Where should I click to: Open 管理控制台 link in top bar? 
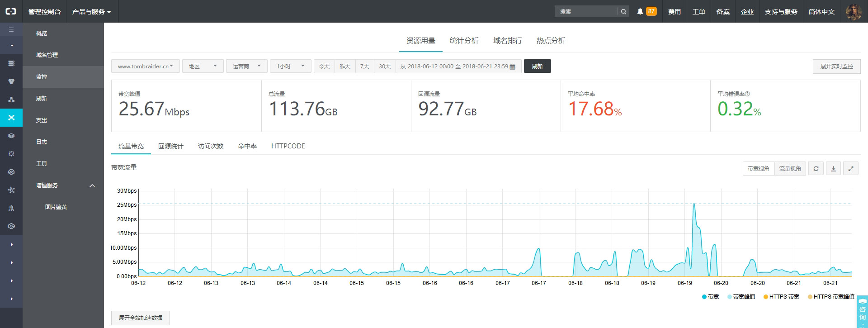44,12
